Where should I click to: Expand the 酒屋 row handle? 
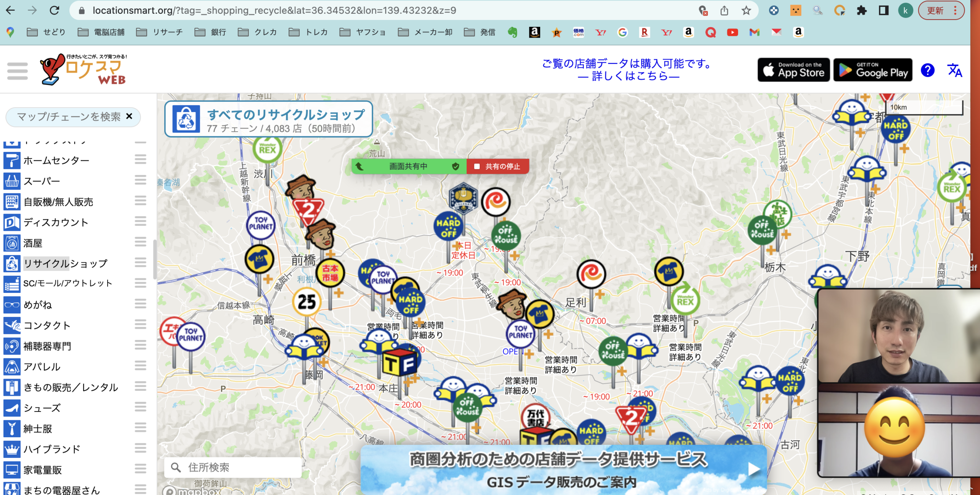140,242
